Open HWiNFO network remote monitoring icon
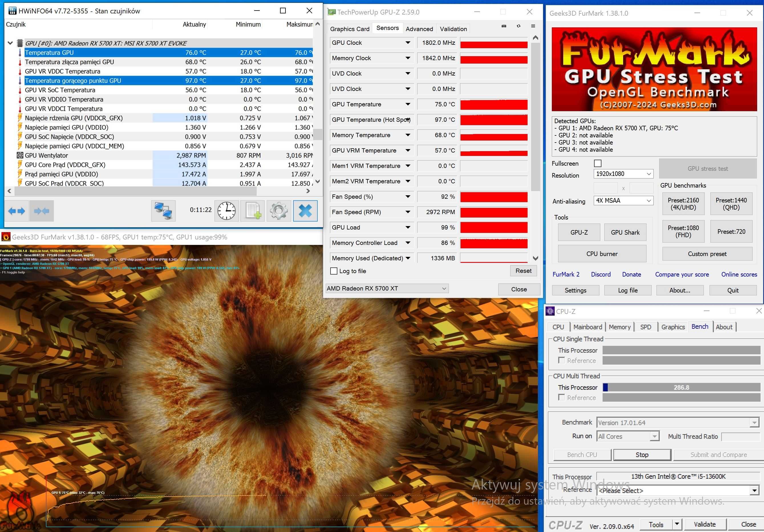The image size is (764, 532). 163,211
